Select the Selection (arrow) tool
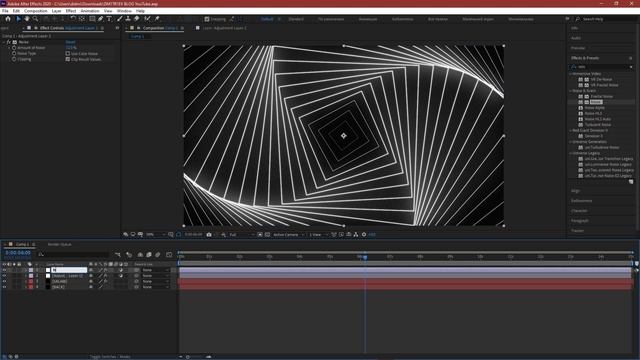The width and height of the screenshot is (640, 360). tap(18, 19)
